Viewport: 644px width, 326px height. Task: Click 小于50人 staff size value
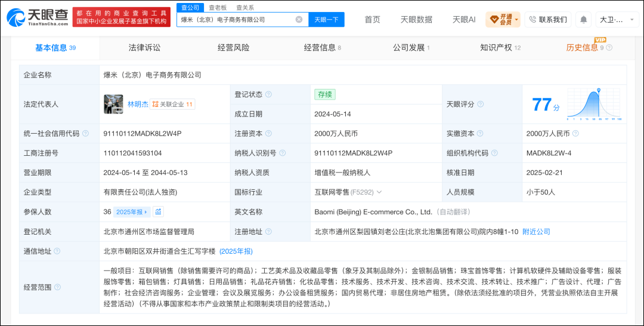click(540, 192)
